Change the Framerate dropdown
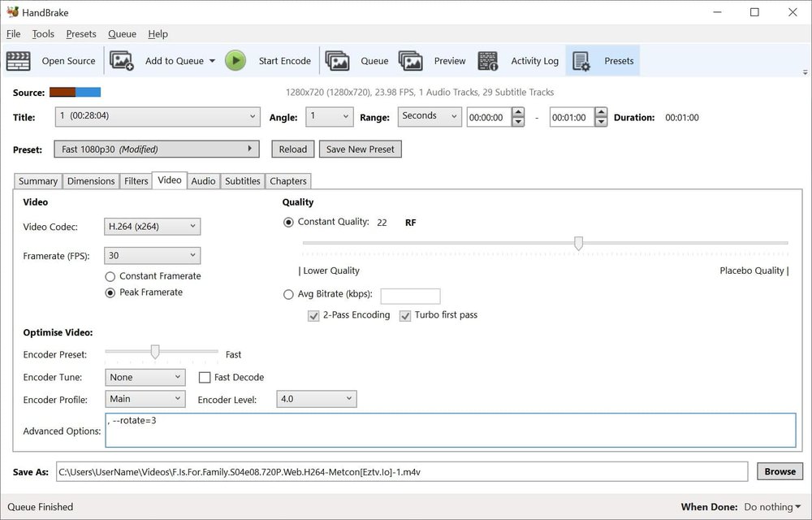 tap(152, 255)
